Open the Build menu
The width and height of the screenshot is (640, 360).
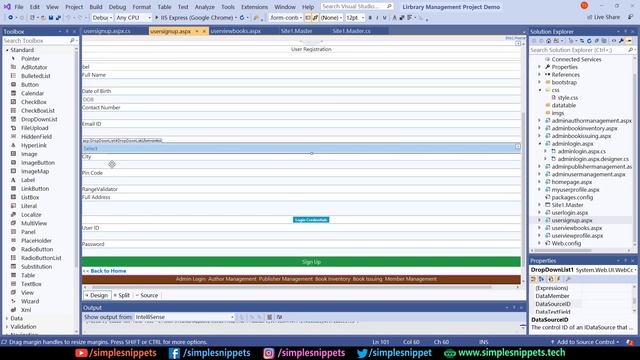[x=96, y=7]
